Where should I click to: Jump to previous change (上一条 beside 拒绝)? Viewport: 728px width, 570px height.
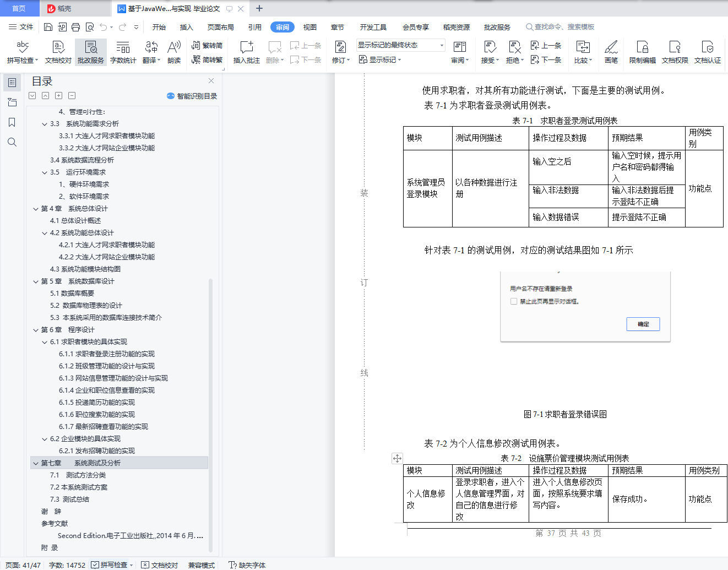(x=546, y=46)
